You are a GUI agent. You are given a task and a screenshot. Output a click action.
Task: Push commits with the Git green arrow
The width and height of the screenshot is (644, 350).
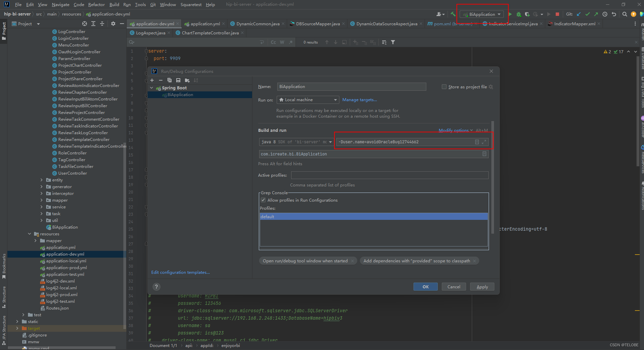596,14
